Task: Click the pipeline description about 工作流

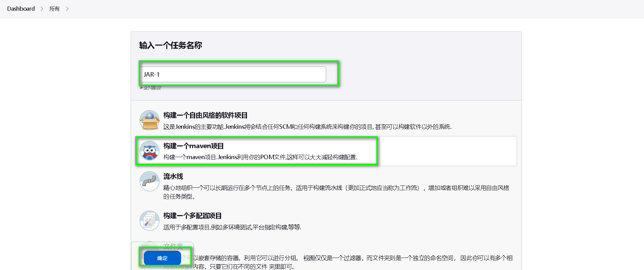Action: [336, 192]
